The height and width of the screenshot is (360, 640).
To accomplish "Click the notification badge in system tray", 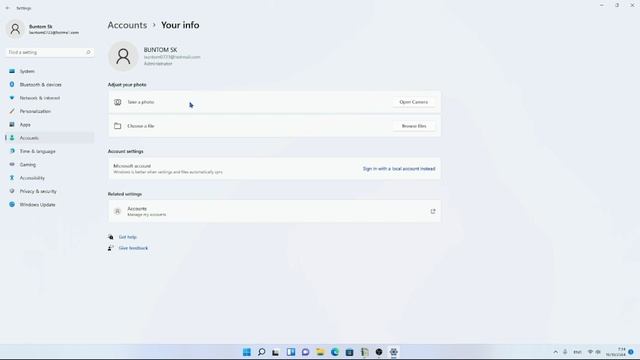I will [631, 352].
